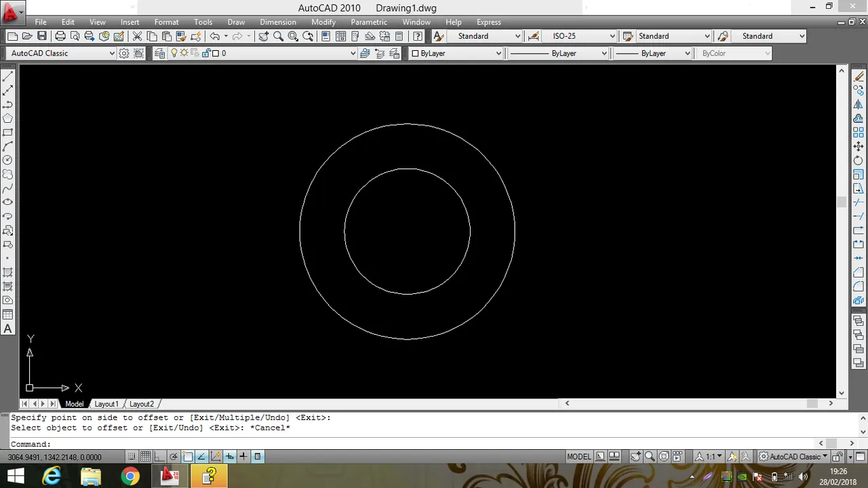868x488 pixels.
Task: Plot the drawing using printer icon
Action: point(60,36)
